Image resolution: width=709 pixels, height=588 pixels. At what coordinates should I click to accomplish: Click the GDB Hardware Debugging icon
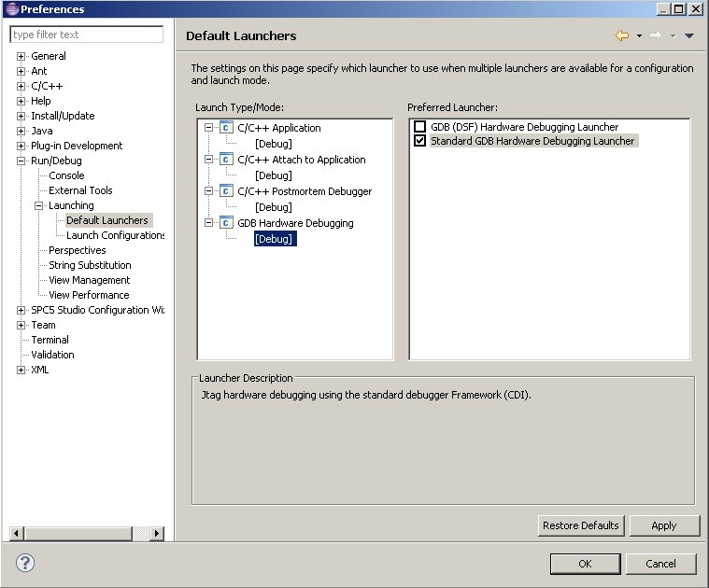click(x=226, y=223)
